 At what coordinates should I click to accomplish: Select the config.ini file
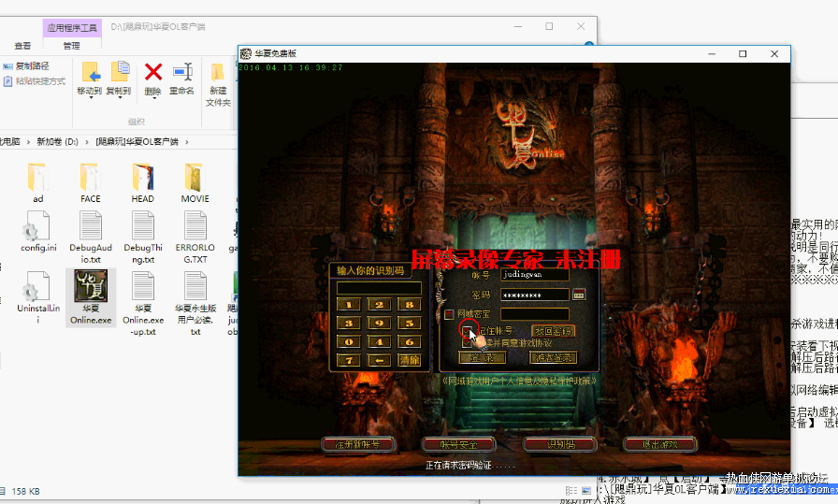[x=38, y=231]
